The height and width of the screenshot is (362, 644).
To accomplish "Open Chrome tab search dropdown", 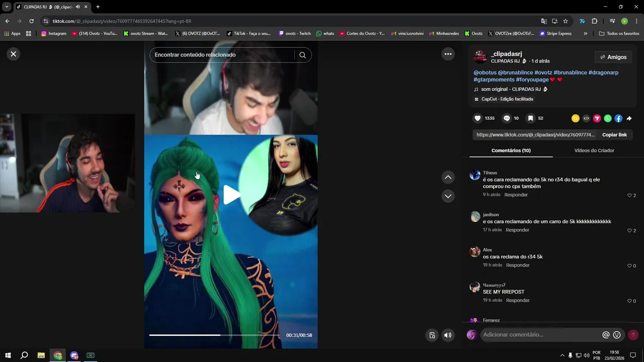I will point(7,7).
